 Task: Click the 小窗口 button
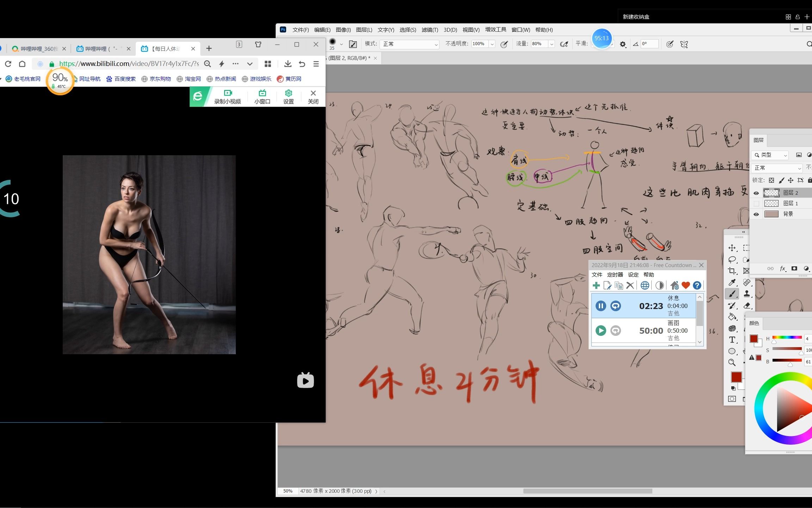[x=262, y=97]
